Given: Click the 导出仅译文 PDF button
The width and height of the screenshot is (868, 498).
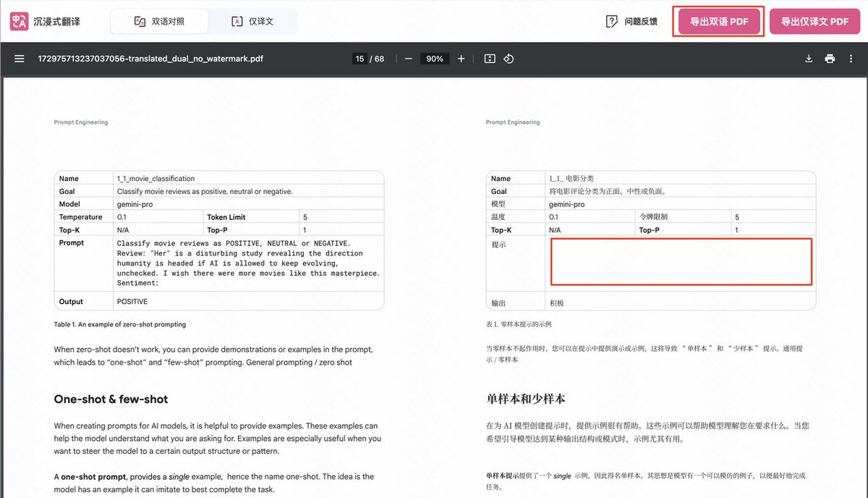Looking at the screenshot, I should click(814, 22).
